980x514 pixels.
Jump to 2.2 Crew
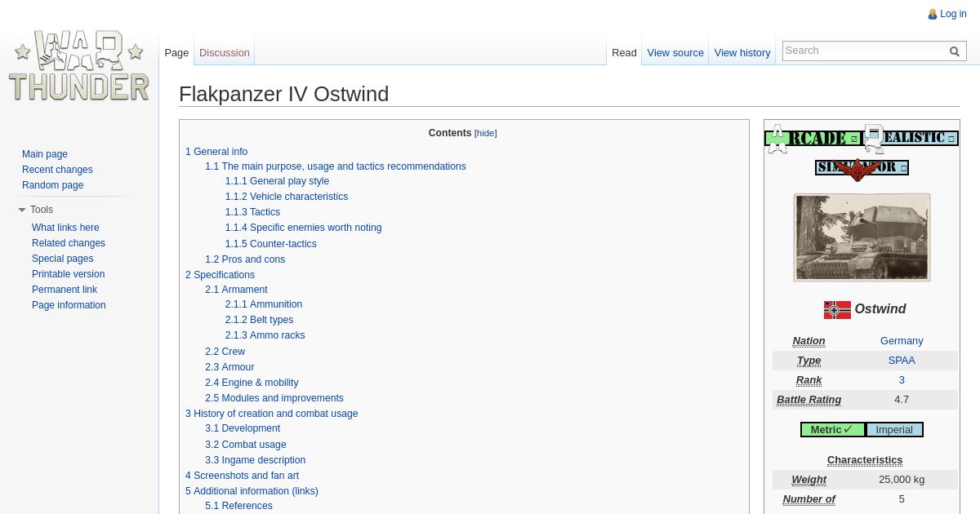[225, 352]
